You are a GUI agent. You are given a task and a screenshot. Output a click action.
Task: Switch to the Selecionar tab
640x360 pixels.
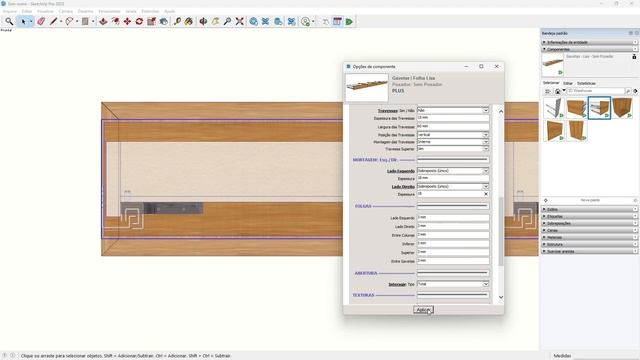(551, 83)
